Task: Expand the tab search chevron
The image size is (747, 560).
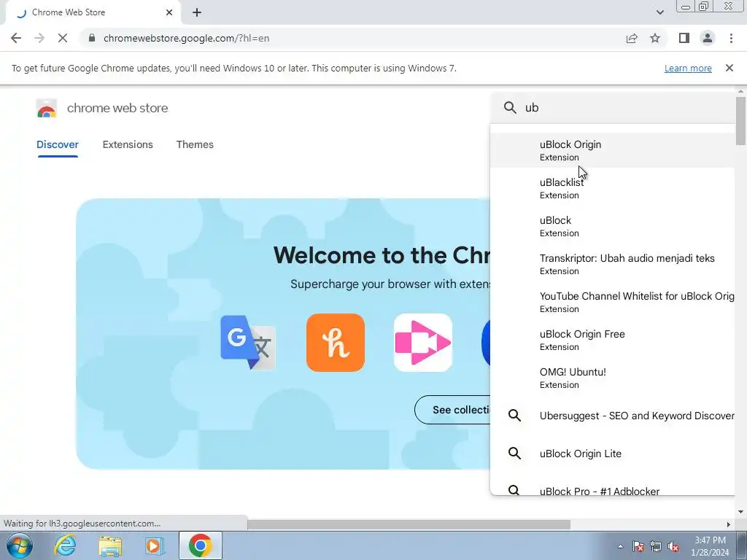Action: pyautogui.click(x=659, y=12)
